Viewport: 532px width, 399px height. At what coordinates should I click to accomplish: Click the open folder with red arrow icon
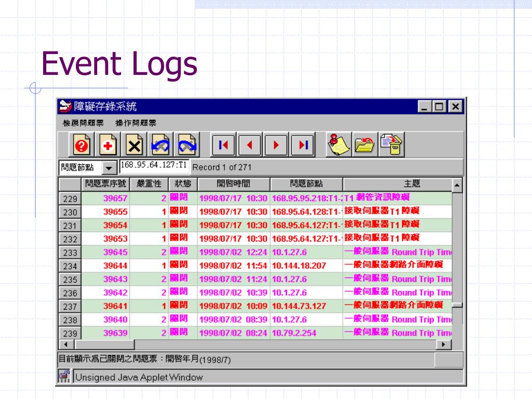tap(364, 145)
